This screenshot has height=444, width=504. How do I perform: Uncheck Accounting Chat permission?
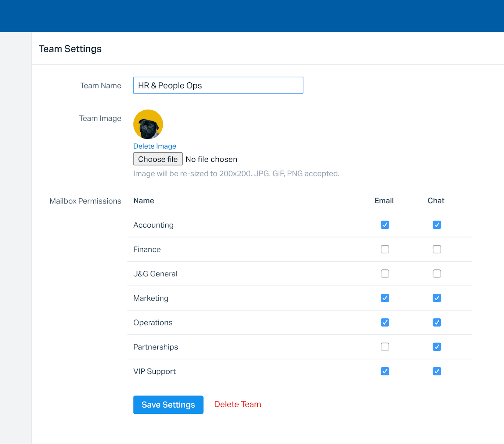coord(437,225)
